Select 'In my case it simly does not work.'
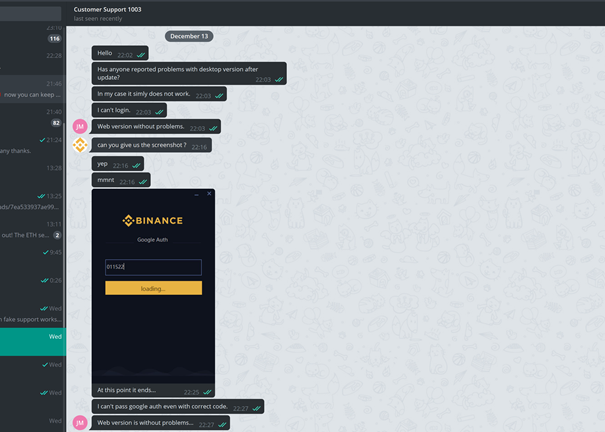Image resolution: width=605 pixels, height=432 pixels. coord(159,94)
